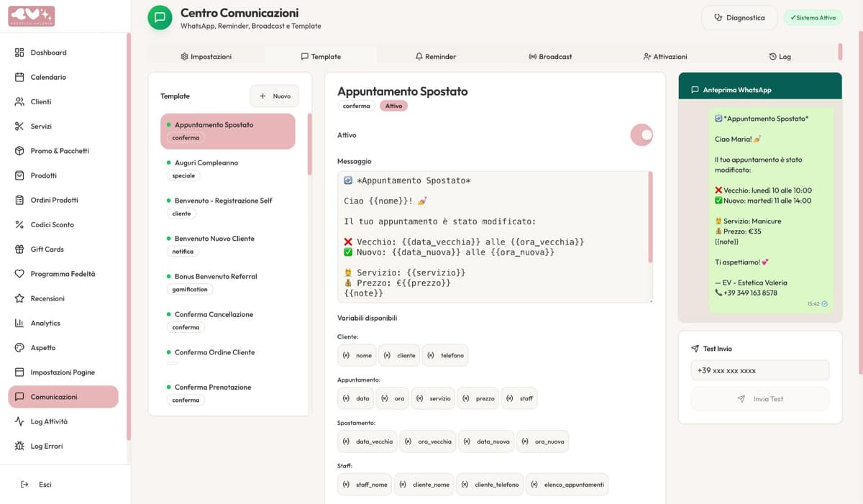Click the stethoscope icon in Diagnostica

tap(718, 17)
